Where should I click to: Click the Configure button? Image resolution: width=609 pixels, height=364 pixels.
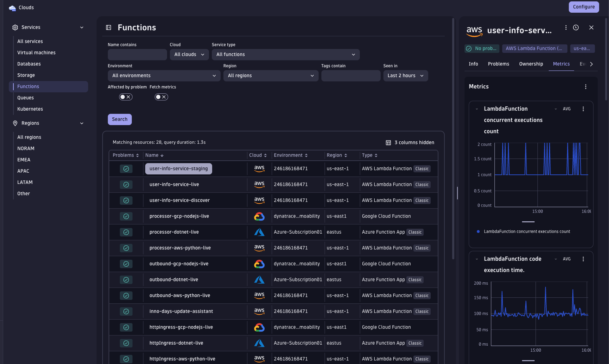584,7
